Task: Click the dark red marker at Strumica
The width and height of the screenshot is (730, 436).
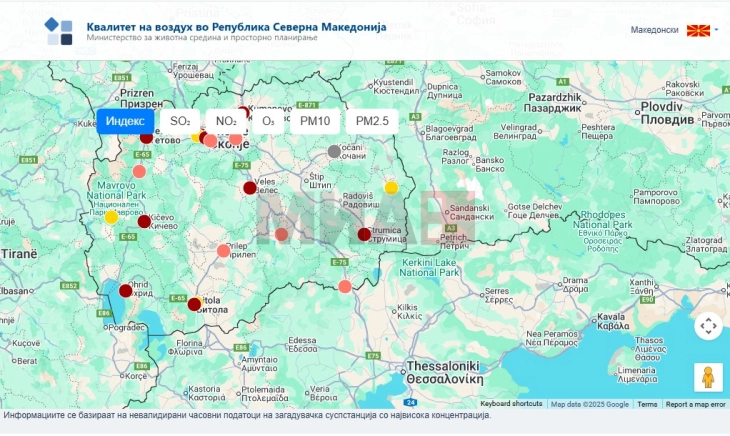Action: 364,234
